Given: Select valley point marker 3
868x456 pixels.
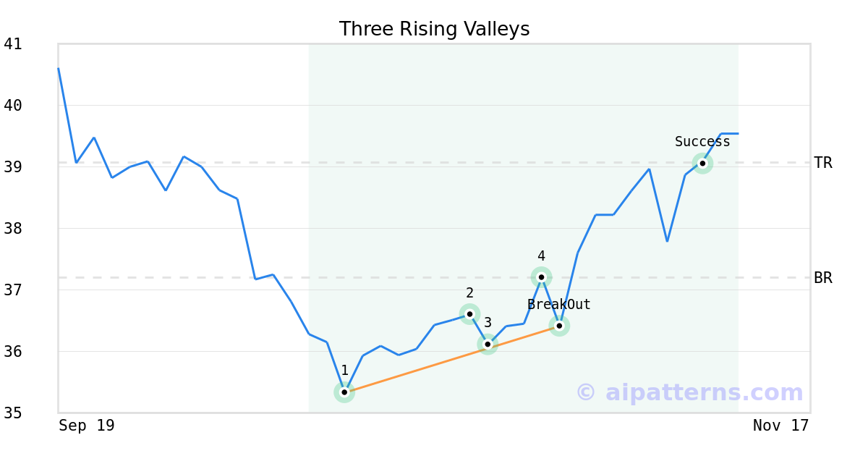Looking at the screenshot, I should [488, 344].
